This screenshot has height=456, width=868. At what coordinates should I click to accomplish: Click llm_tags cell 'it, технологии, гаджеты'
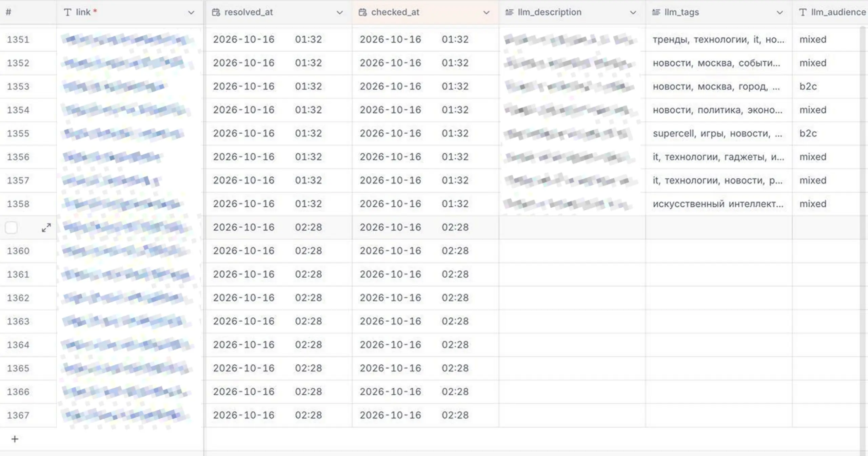coord(719,157)
